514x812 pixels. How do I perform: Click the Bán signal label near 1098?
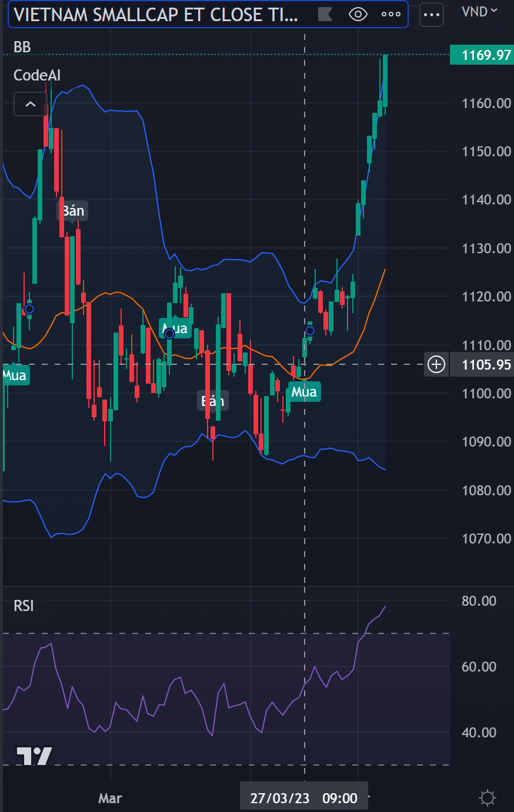212,401
